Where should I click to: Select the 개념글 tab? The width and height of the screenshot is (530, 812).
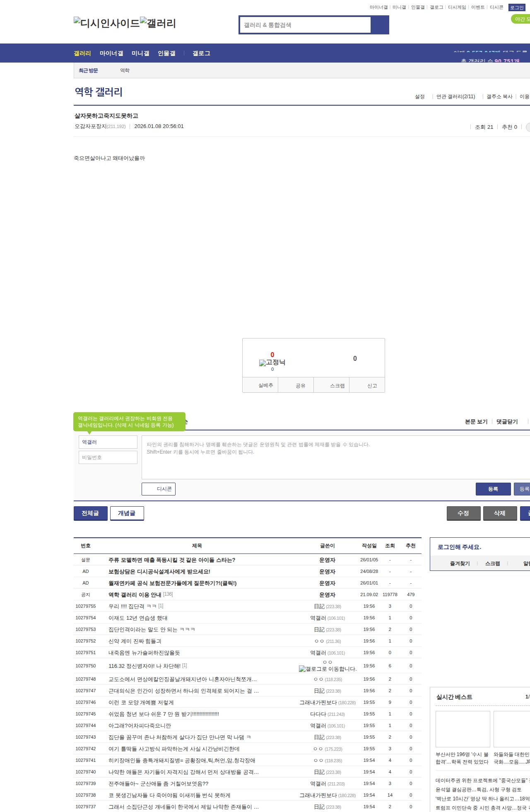tap(127, 513)
